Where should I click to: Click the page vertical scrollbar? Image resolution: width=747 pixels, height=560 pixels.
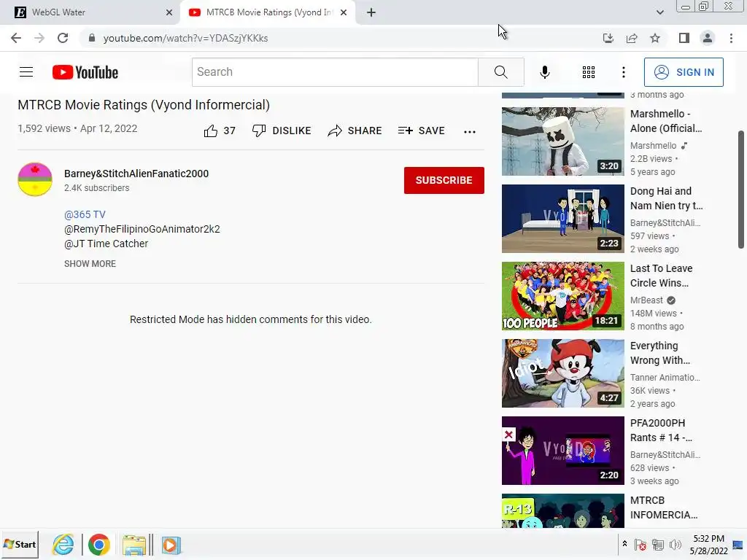(x=741, y=189)
